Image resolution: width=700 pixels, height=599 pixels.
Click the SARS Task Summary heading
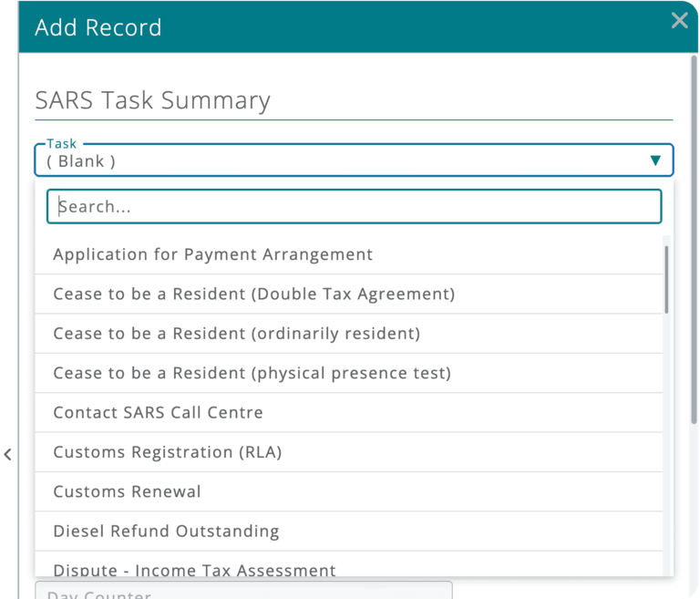152,100
